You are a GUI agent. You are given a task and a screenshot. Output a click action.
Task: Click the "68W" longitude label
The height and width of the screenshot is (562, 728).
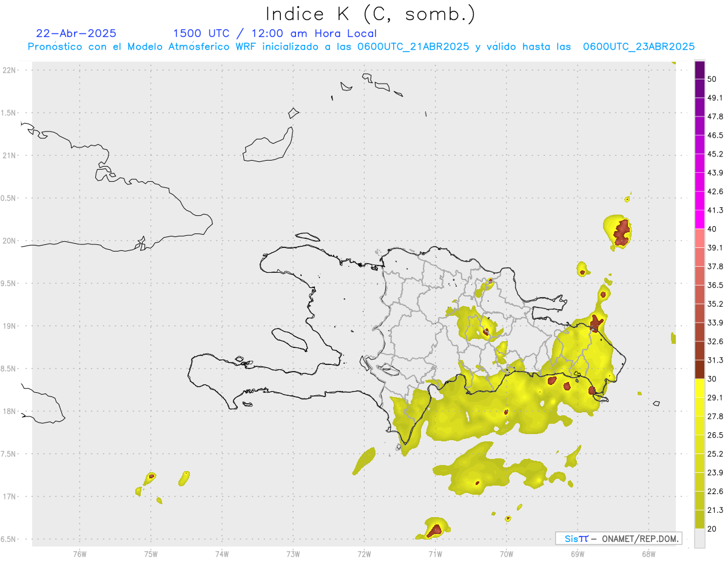coord(649,553)
